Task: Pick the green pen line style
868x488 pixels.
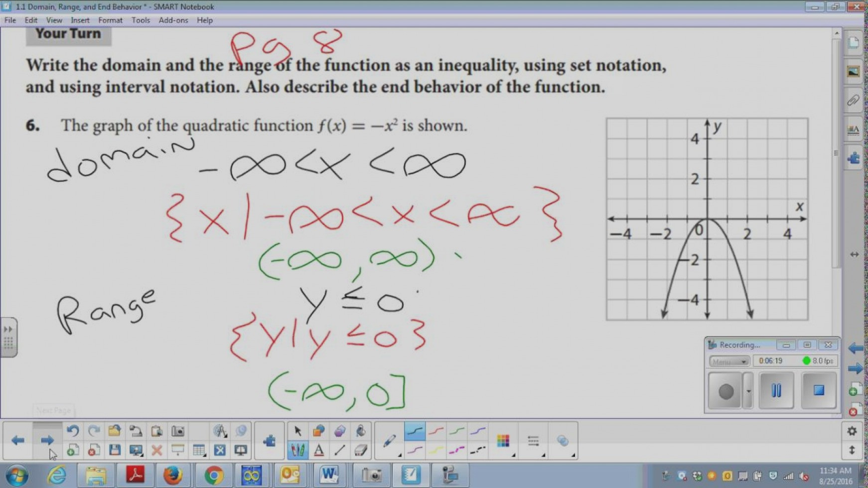Action: (457, 431)
